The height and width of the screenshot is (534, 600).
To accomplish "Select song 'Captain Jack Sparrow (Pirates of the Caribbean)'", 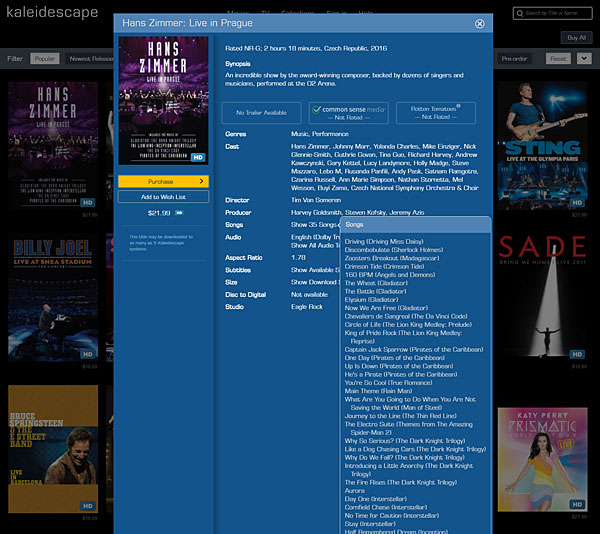I will click(414, 350).
